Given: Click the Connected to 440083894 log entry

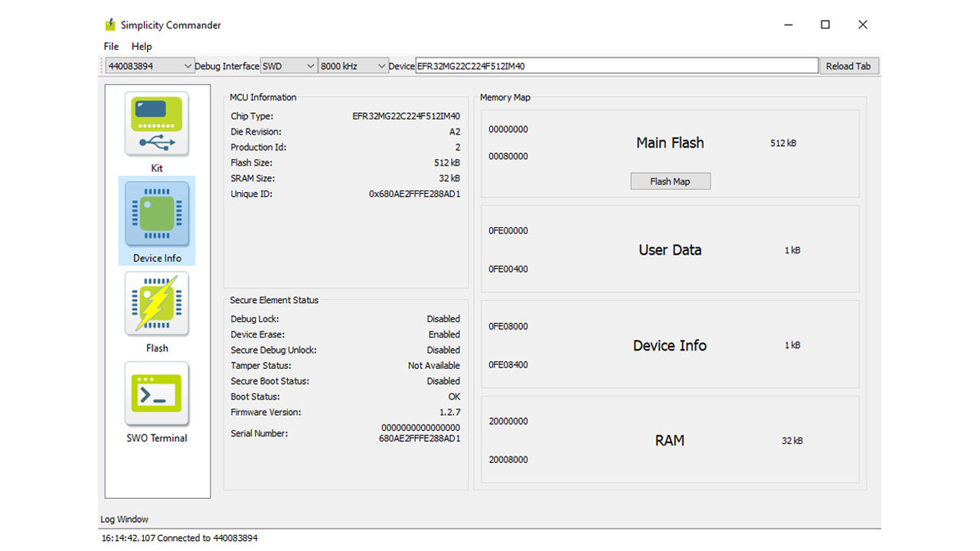Looking at the screenshot, I should pos(180,538).
